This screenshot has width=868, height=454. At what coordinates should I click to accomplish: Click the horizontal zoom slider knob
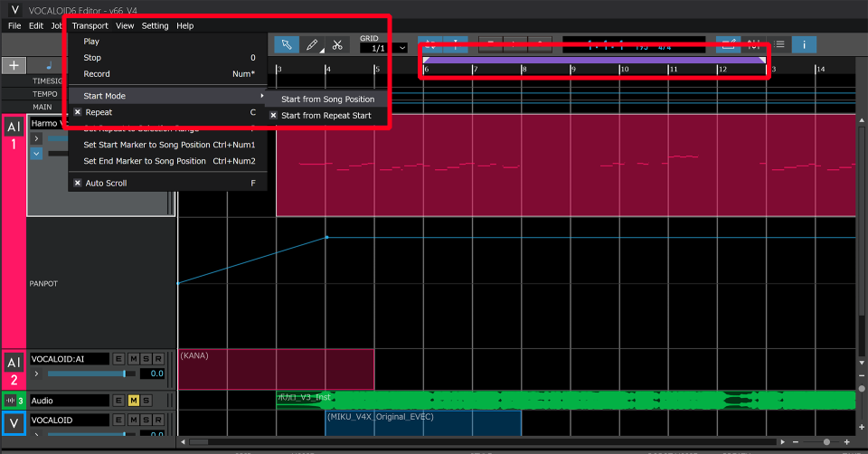coord(826,442)
